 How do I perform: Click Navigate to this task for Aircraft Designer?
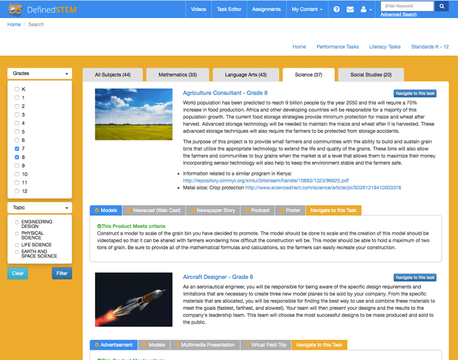415,277
